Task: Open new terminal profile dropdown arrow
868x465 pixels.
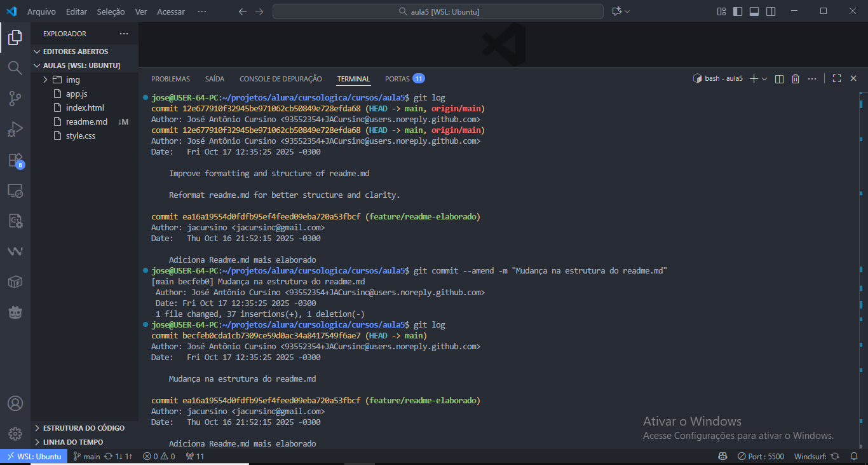Action: pos(764,79)
